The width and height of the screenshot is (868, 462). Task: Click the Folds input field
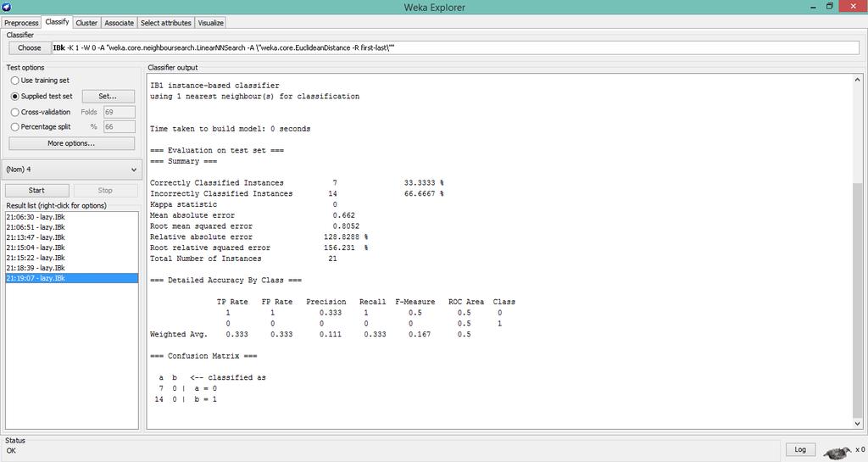click(x=119, y=112)
